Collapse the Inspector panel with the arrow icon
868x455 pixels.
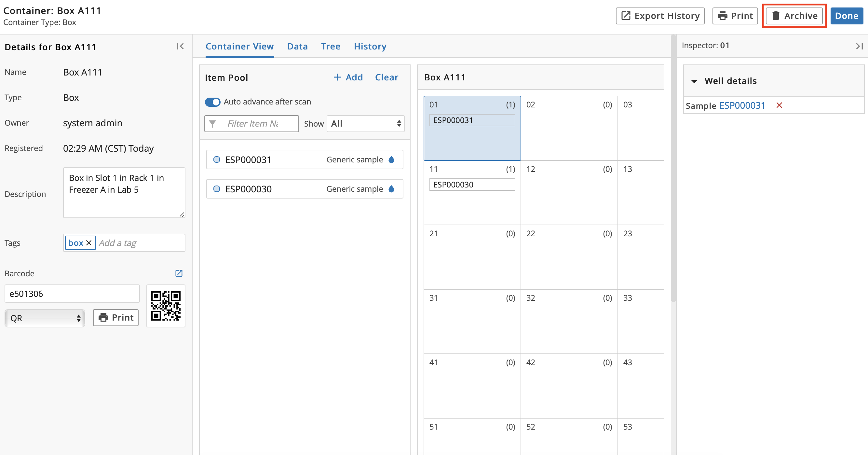859,46
